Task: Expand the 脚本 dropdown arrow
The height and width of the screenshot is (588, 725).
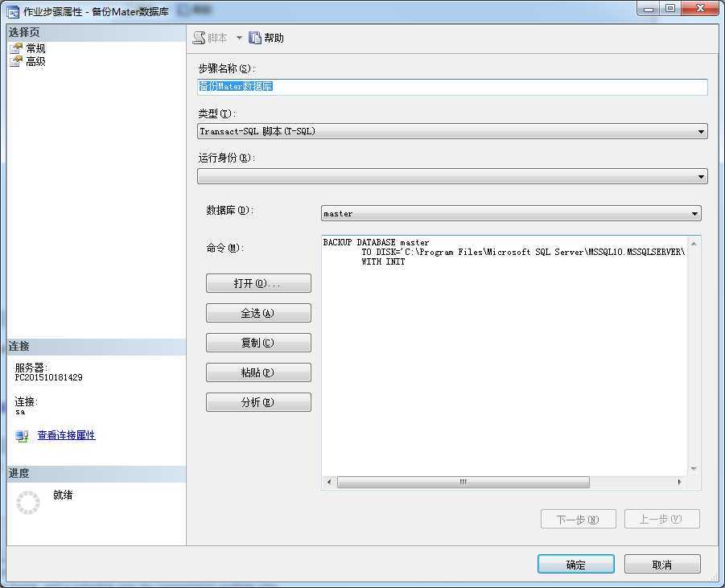Action: coord(239,38)
